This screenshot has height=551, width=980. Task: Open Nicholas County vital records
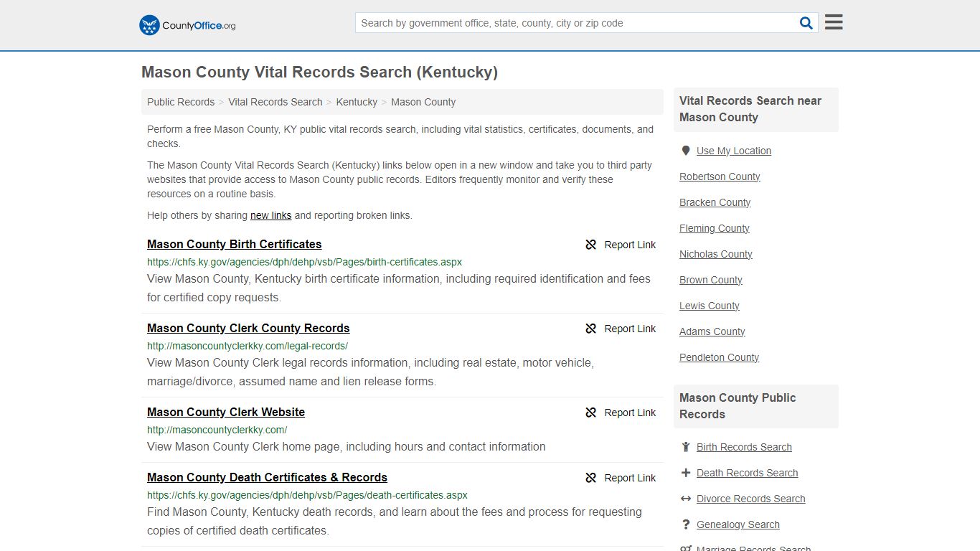click(716, 254)
